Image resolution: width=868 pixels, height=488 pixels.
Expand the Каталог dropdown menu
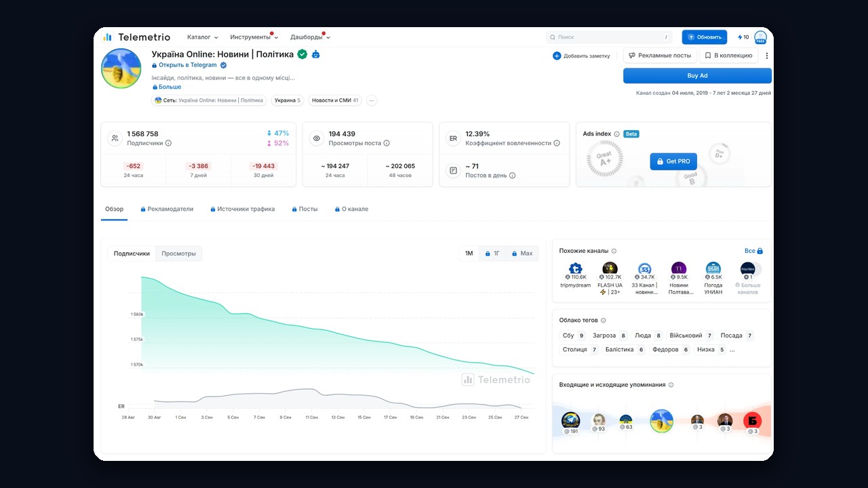202,37
